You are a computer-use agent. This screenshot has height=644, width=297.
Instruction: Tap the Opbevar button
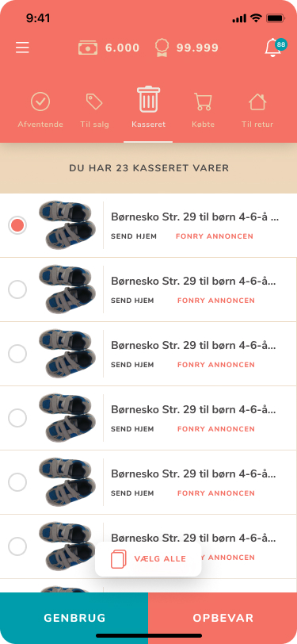click(x=223, y=618)
